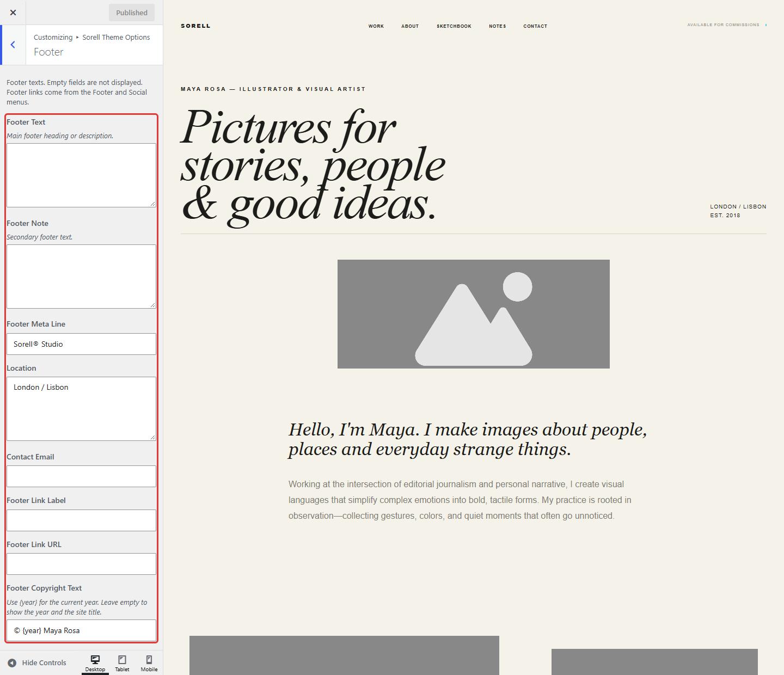Screen dimensions: 784x675
Task: Click the 'Footer texts. Empty fields' description
Action: 77,92
